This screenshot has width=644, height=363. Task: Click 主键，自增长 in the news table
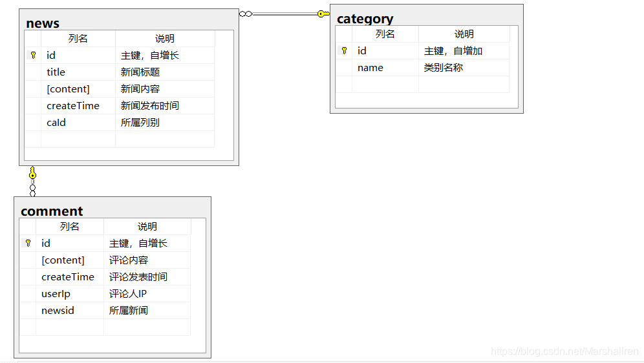click(x=150, y=56)
